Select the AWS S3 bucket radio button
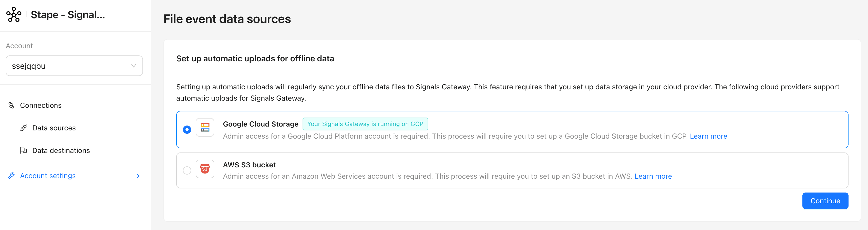868x230 pixels. [187, 170]
